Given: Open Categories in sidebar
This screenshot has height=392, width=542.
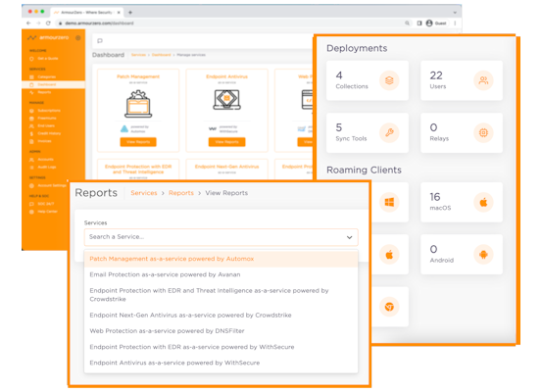Looking at the screenshot, I should [x=43, y=76].
